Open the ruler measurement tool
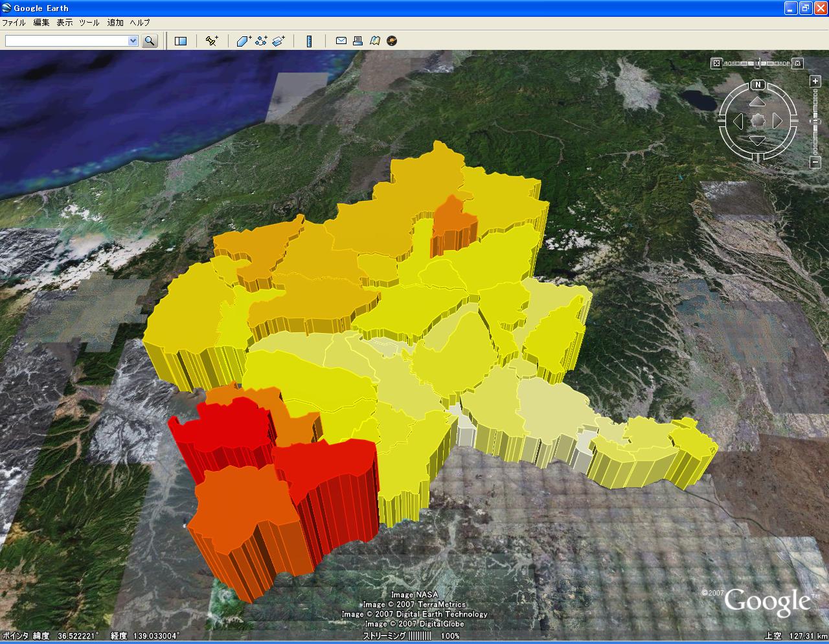829x644 pixels. pos(310,41)
